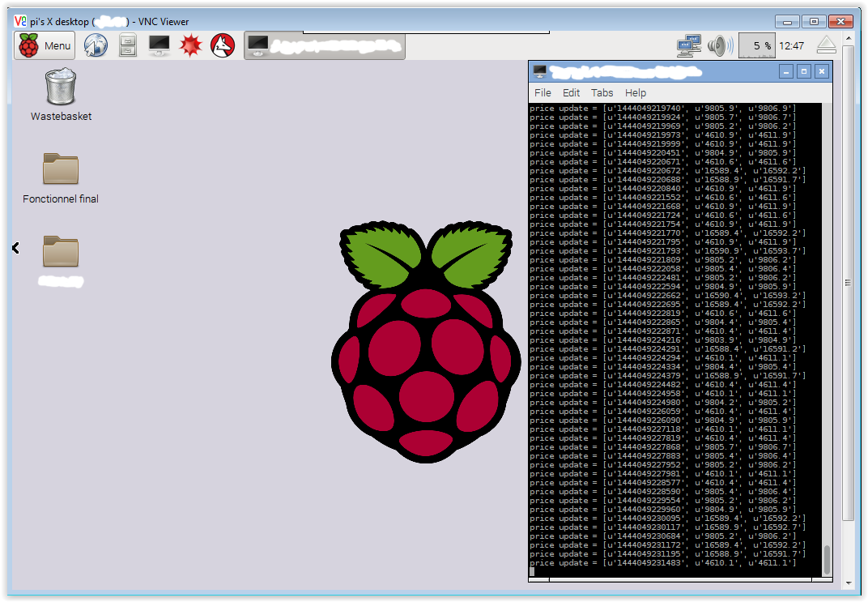Click terminal line with timestamp 1444049224216

pos(662,340)
